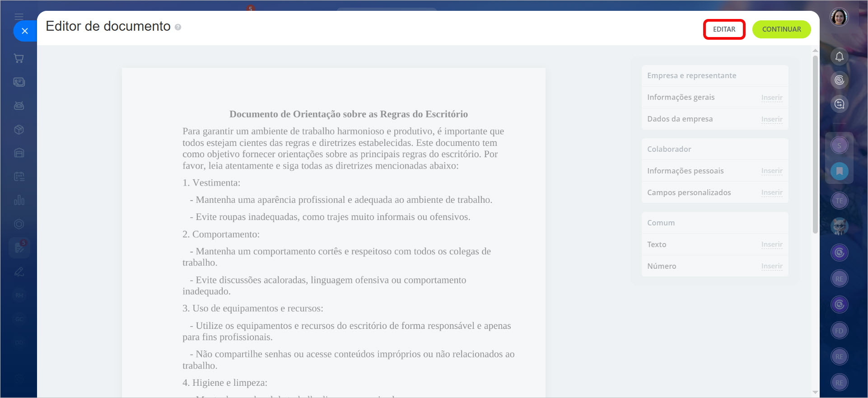Open the calendar tasks icon in sidebar
Viewport: 868px width, 398px height.
pyautogui.click(x=19, y=177)
